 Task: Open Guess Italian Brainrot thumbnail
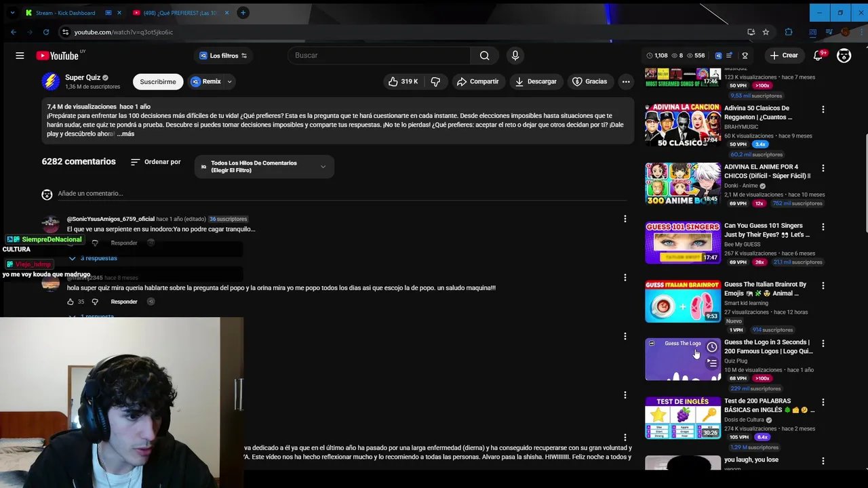(x=683, y=301)
